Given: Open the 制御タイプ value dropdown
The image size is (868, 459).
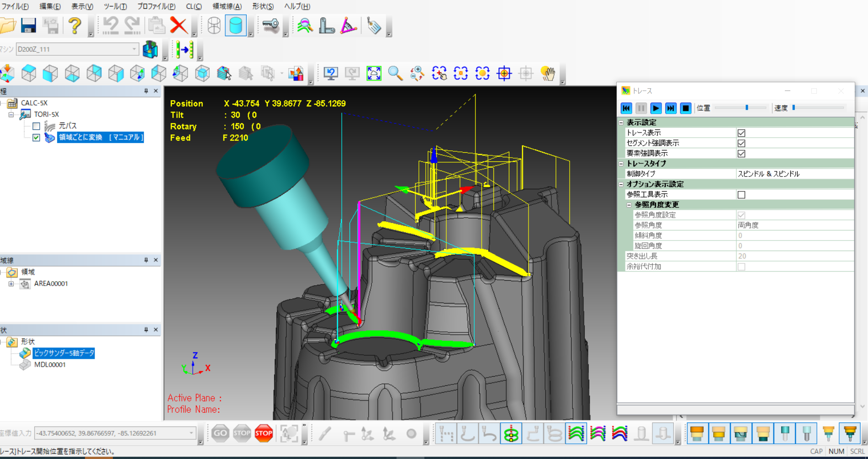Looking at the screenshot, I should point(794,174).
